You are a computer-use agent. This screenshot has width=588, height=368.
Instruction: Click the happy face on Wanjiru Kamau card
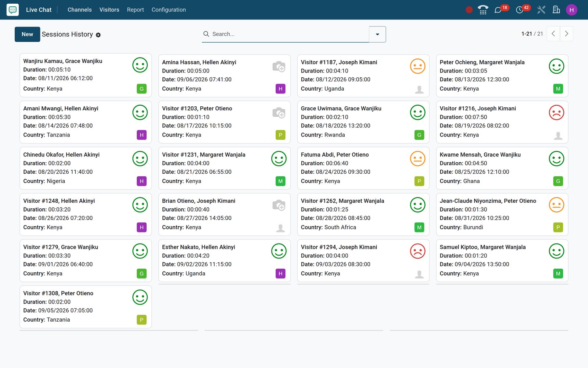click(140, 65)
